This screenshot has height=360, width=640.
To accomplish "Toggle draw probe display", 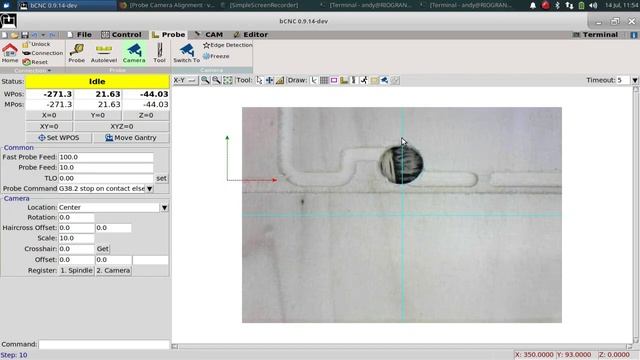I will (344, 80).
